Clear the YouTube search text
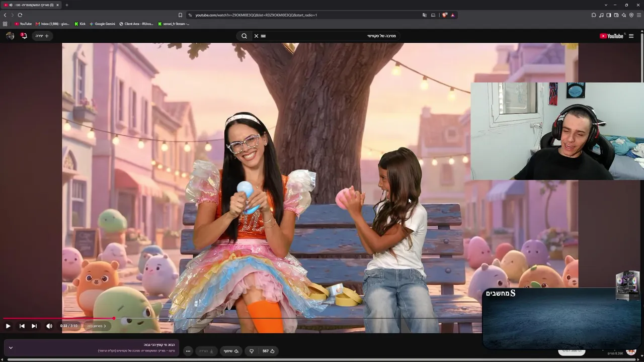644x362 pixels. tap(256, 36)
